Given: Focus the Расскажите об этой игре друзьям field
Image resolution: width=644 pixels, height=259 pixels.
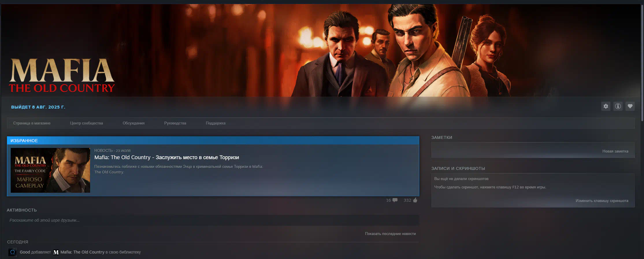Looking at the screenshot, I should (x=213, y=220).
